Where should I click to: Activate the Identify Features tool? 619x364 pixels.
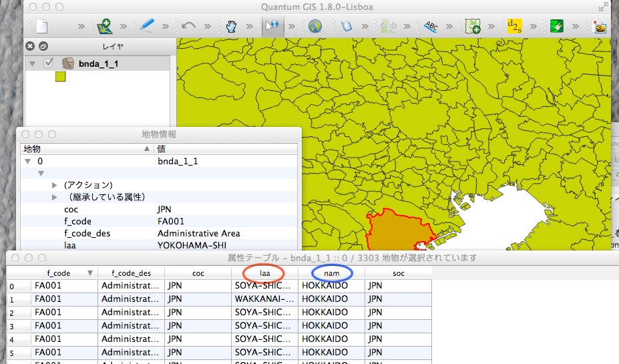pyautogui.click(x=272, y=27)
